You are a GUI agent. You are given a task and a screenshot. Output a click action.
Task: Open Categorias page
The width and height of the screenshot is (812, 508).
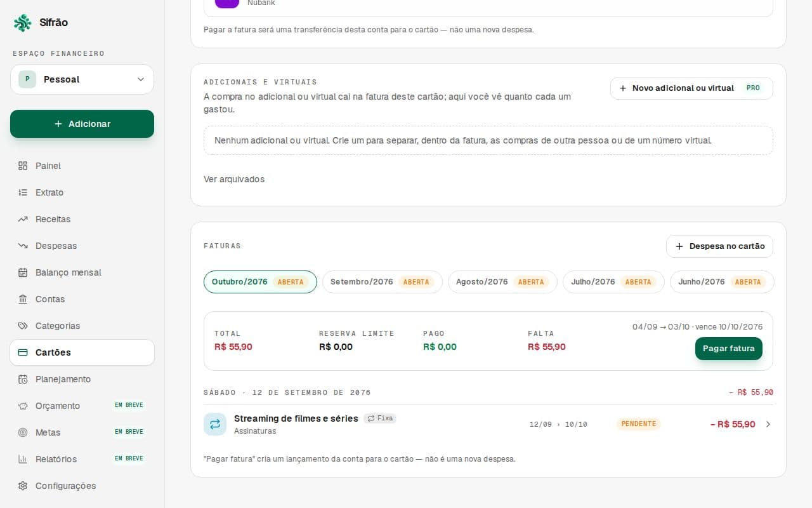(82, 326)
